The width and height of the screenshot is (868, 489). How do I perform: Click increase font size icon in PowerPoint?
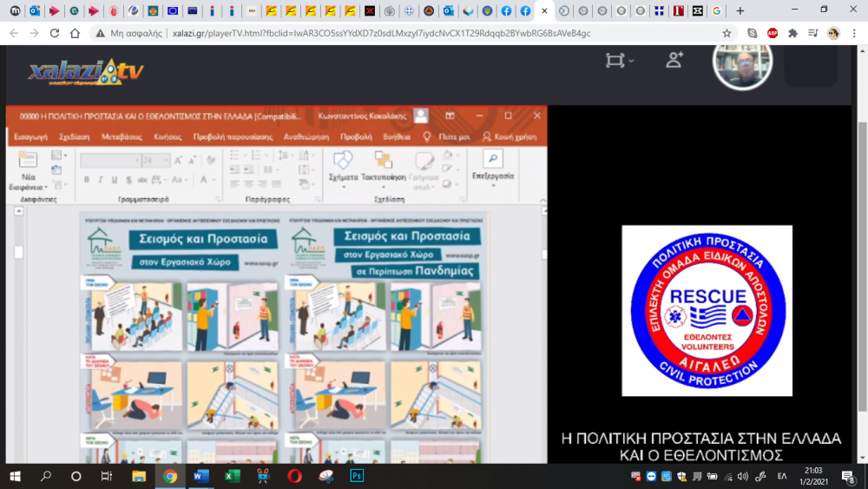[x=178, y=161]
